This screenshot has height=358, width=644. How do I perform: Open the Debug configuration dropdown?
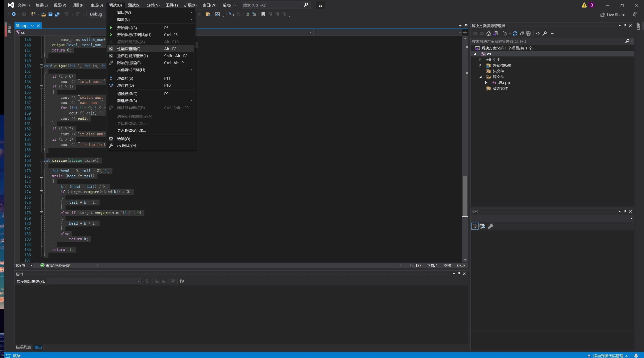click(97, 14)
